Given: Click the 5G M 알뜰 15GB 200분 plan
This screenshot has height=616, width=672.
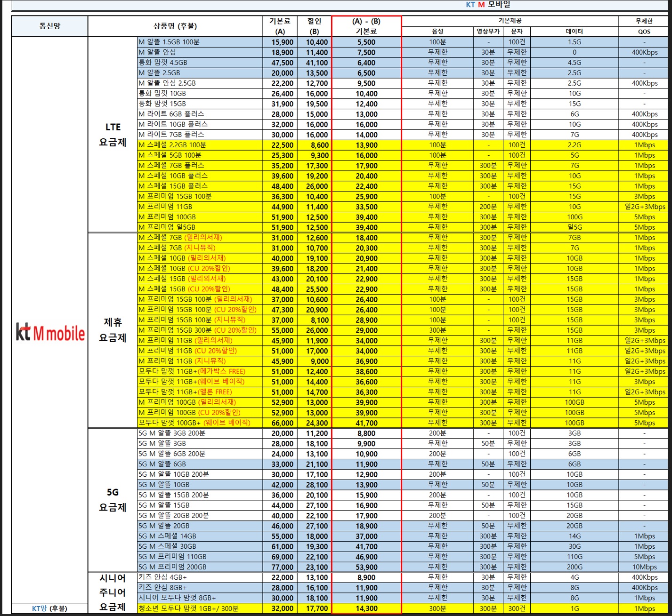Looking at the screenshot, I should (174, 495).
